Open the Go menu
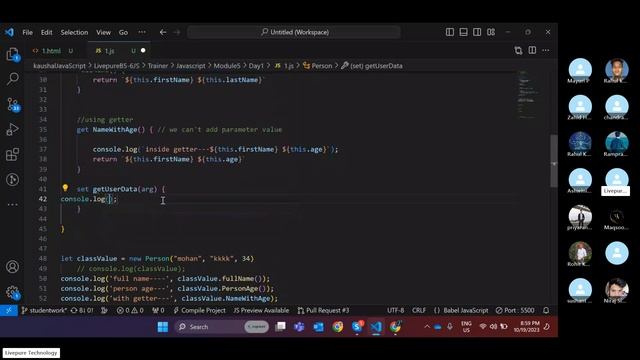Image resolution: width=640 pixels, height=360 pixels. click(123, 32)
